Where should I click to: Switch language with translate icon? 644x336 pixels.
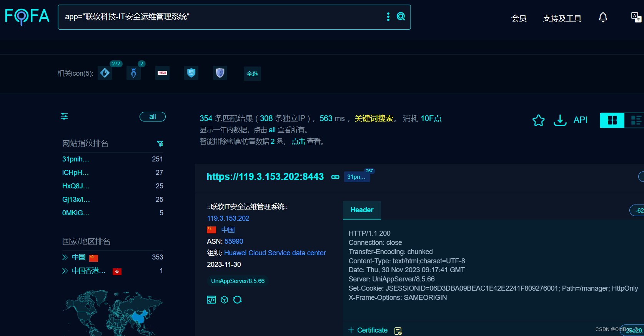coord(636,17)
